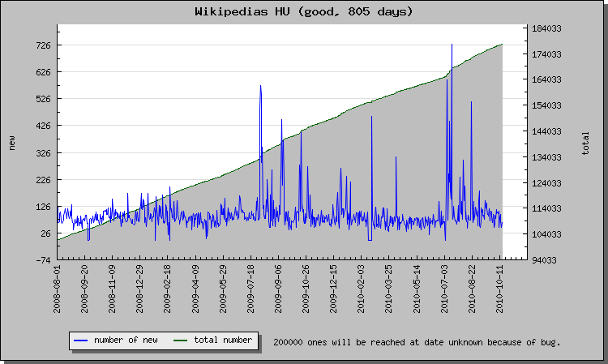Click the x-axis date '2010-10-11'

500,289
